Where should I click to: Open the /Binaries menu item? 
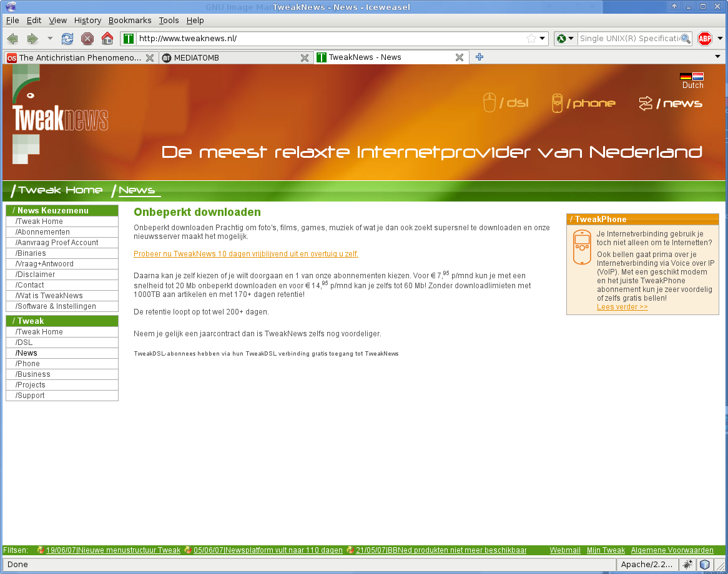[62, 253]
